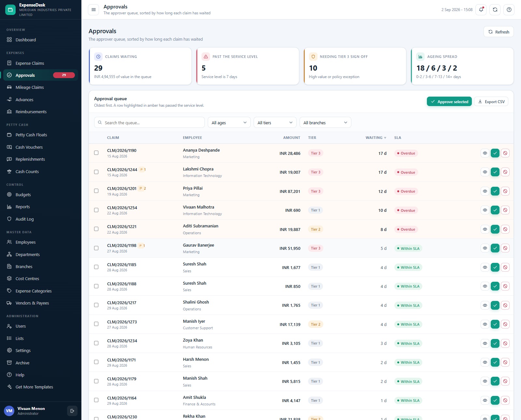Check the box for CLM/2026/1179
Screen dimensions: 521x420
click(x=96, y=381)
